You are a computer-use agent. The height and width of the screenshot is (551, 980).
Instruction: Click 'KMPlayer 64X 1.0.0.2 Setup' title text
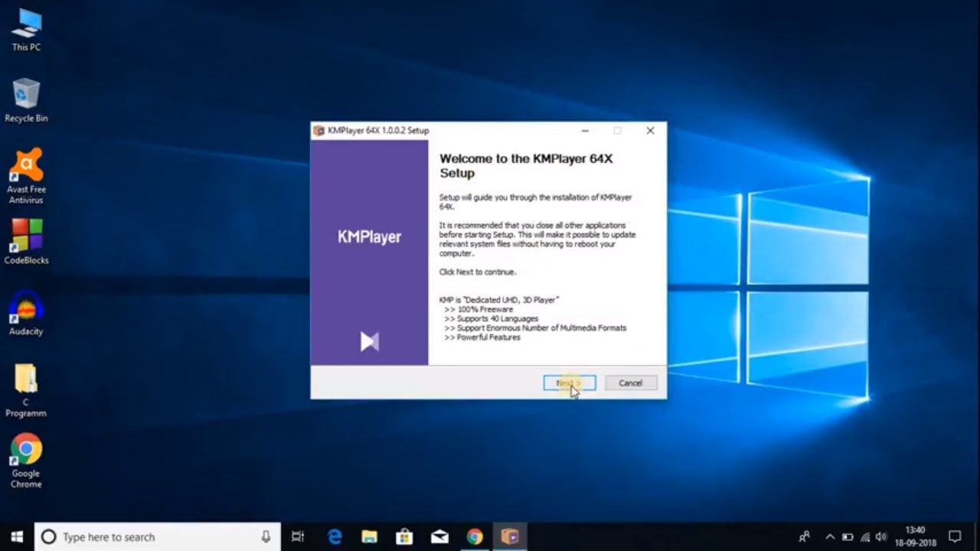378,131
